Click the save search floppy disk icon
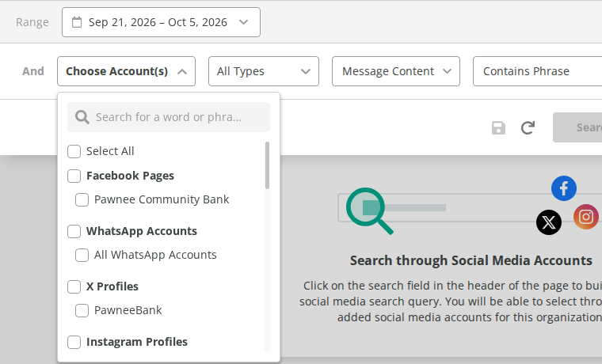The image size is (602, 364). tap(498, 127)
